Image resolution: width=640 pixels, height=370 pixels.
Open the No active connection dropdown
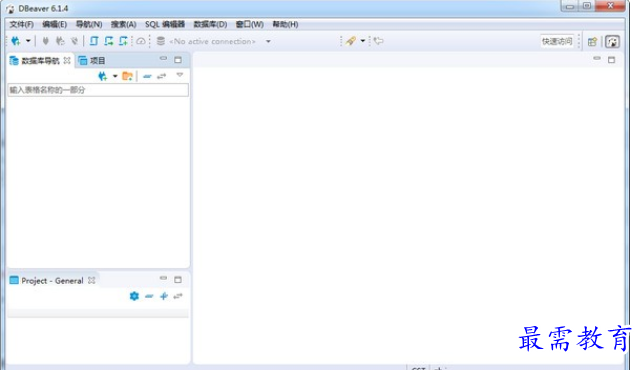[x=268, y=41]
